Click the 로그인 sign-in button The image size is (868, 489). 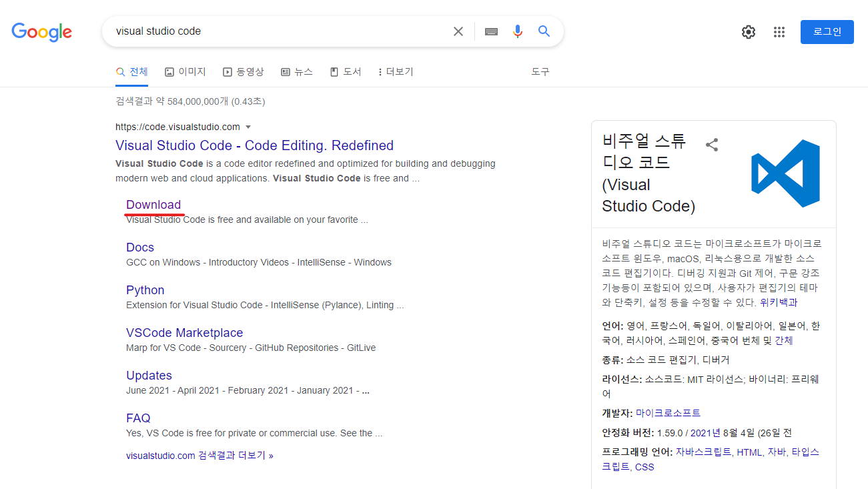[827, 32]
